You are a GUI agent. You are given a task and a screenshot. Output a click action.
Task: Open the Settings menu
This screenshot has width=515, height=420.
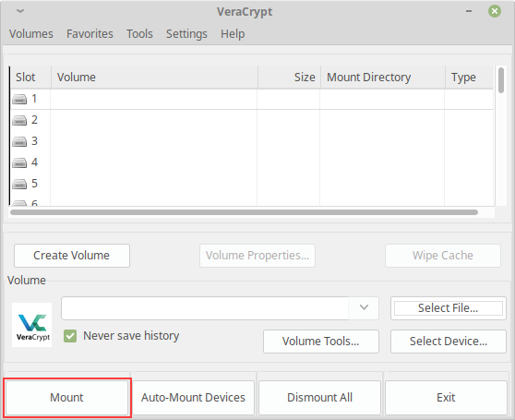pos(186,34)
